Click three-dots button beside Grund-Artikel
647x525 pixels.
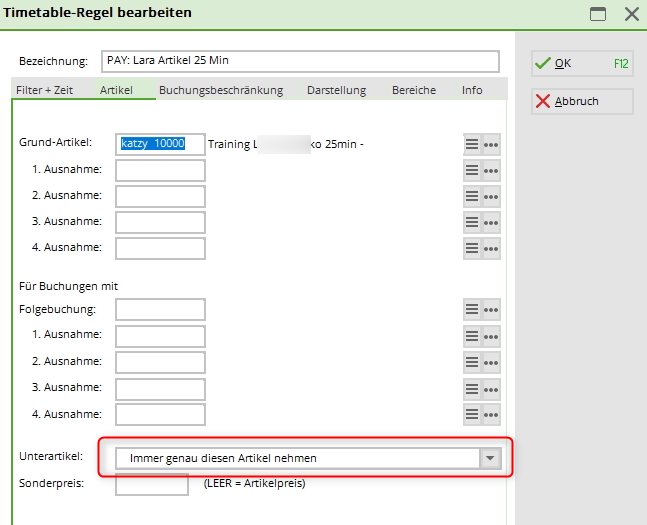point(491,144)
